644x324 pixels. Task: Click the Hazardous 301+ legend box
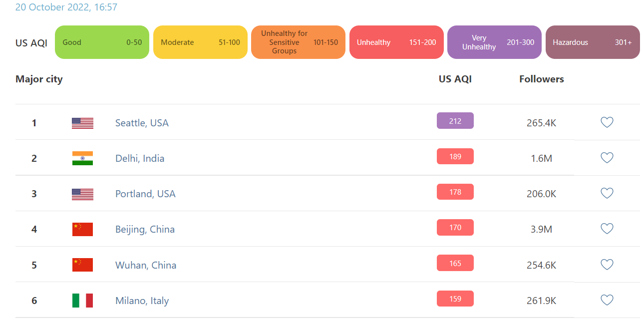(592, 42)
